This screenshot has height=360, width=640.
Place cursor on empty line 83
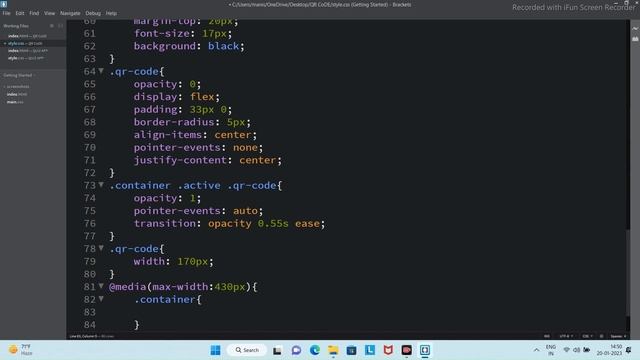coord(347,312)
